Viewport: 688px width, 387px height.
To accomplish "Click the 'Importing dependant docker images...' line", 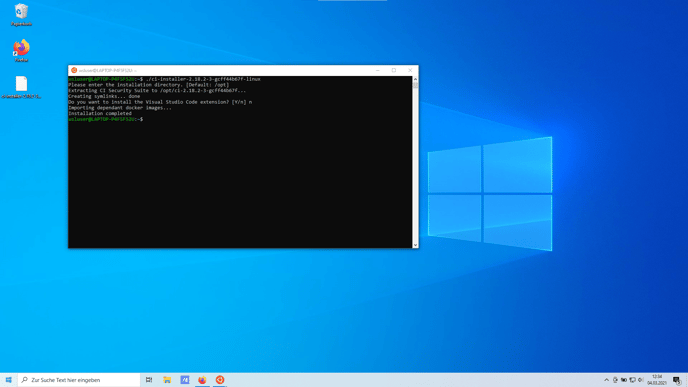I will 120,108.
